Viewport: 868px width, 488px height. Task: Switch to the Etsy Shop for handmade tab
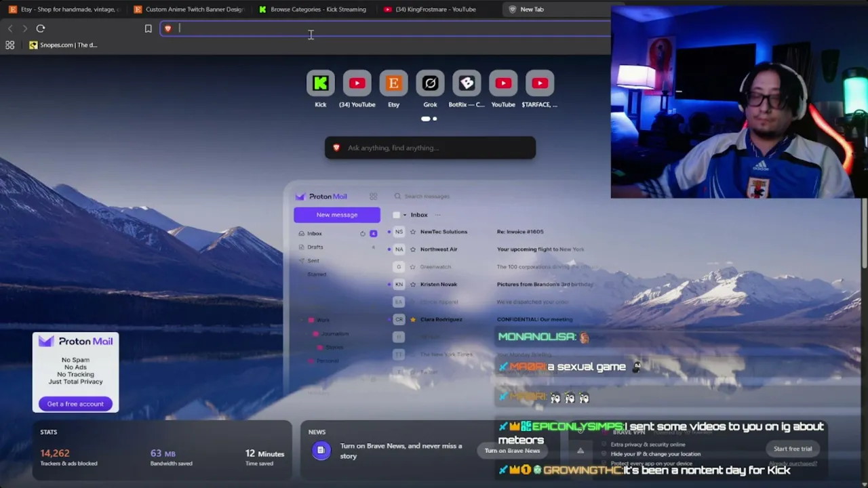pos(64,9)
